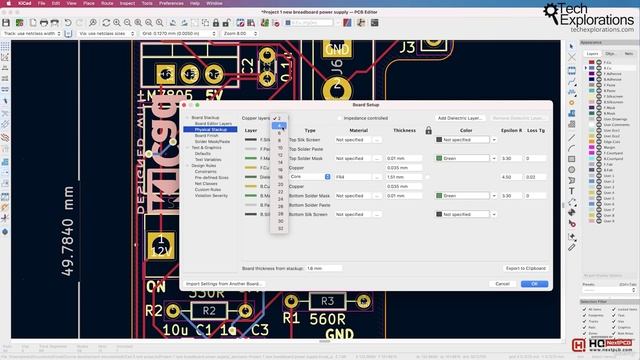Select the Draw Rectangle tool
Screen dimensions: 640x360
pos(571,159)
